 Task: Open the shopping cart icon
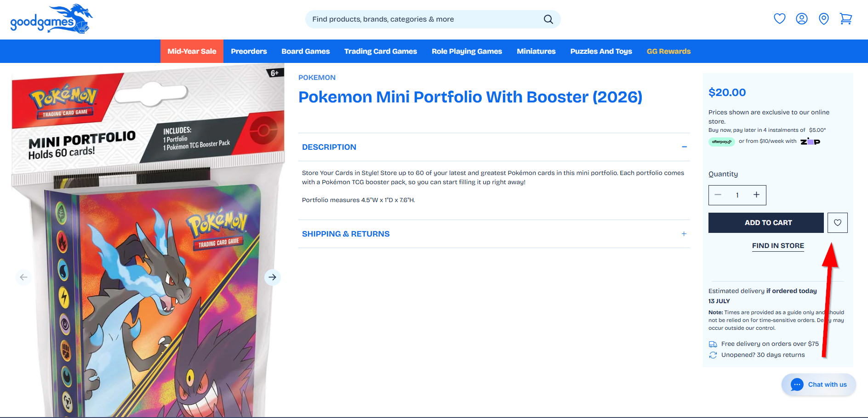coord(845,19)
